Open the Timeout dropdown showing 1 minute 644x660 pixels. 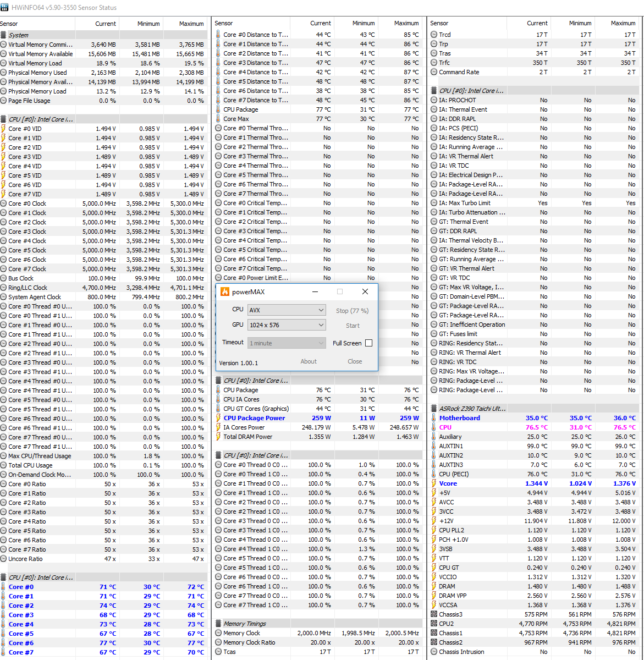[287, 343]
